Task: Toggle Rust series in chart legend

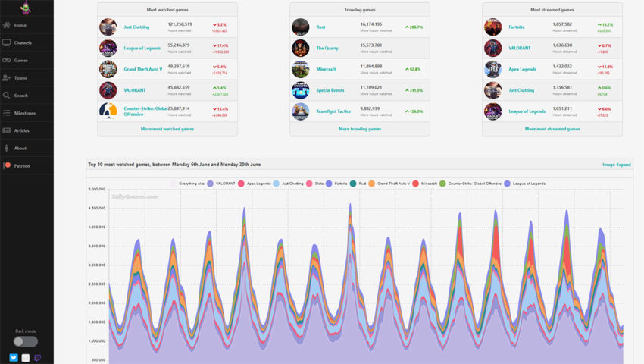Action: pyautogui.click(x=358, y=184)
